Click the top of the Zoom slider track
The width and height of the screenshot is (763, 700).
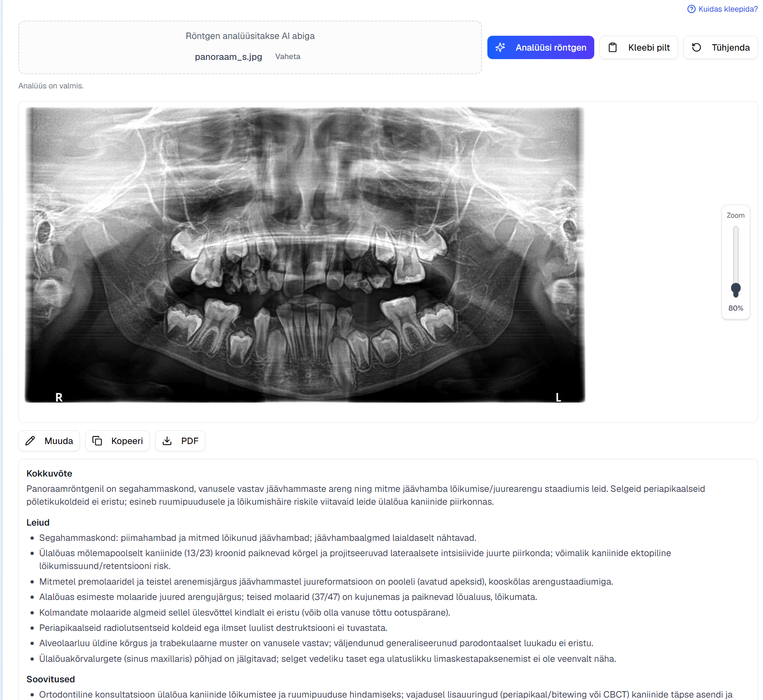coord(736,230)
